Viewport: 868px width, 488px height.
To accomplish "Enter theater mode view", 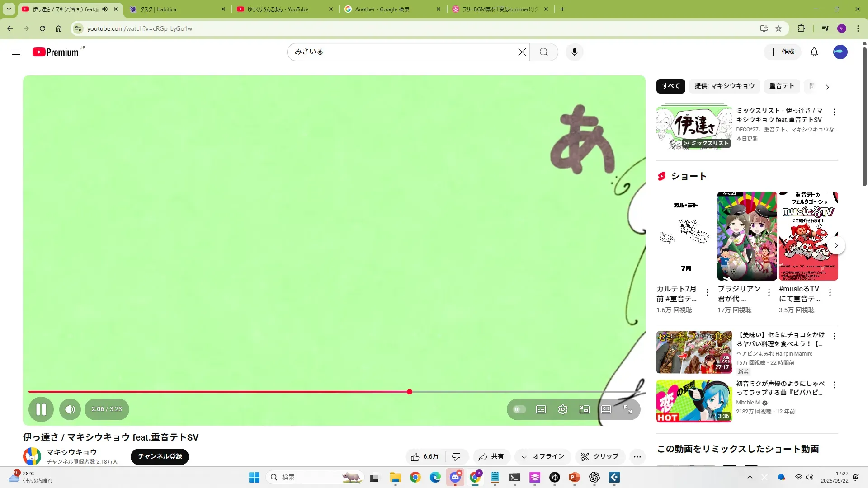I will 606,409.
